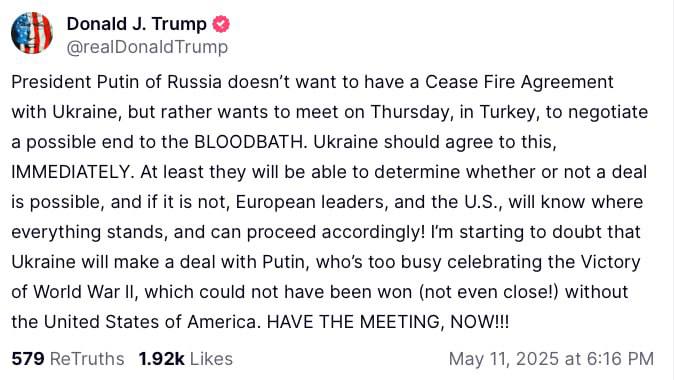
Task: Click the phrase European leaders
Action: click(310, 202)
